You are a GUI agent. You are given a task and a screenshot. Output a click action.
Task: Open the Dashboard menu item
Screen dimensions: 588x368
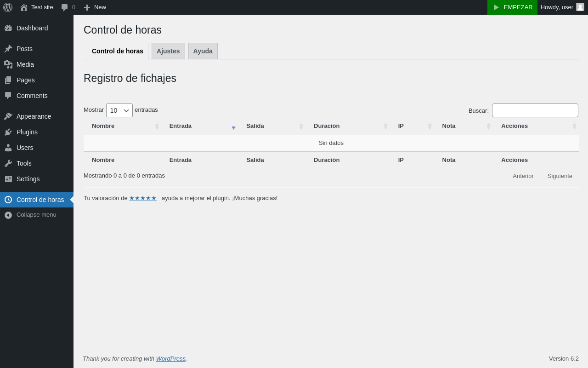(37, 28)
